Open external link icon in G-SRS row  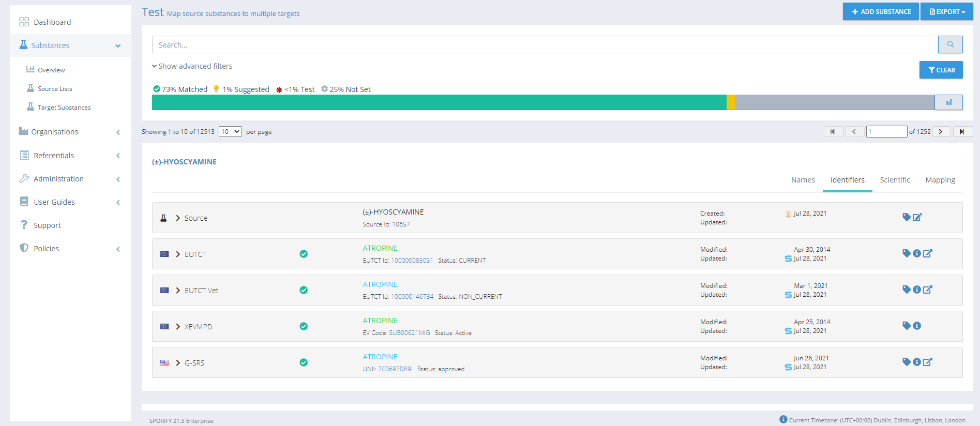[928, 362]
